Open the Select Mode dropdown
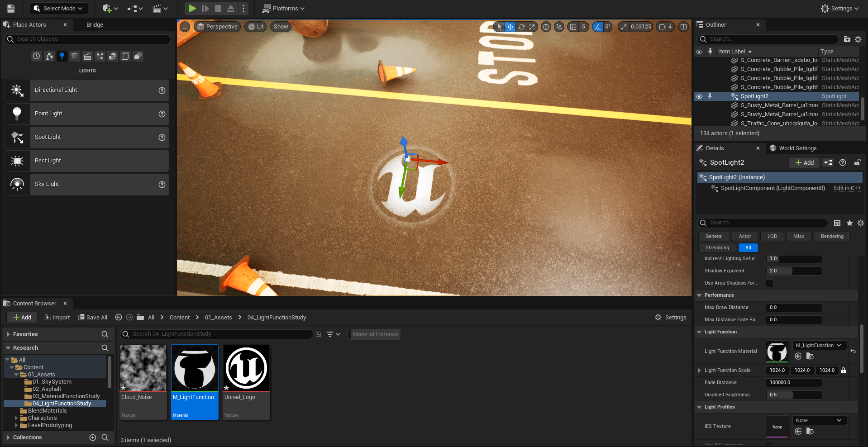Viewport: 868px width, 447px height. click(x=58, y=8)
